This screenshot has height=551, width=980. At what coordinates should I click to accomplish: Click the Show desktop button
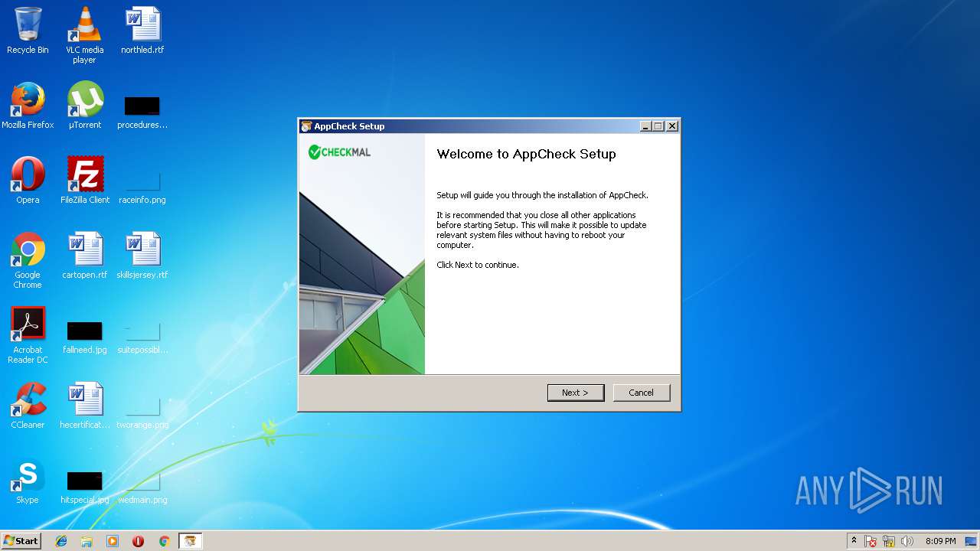pos(972,541)
